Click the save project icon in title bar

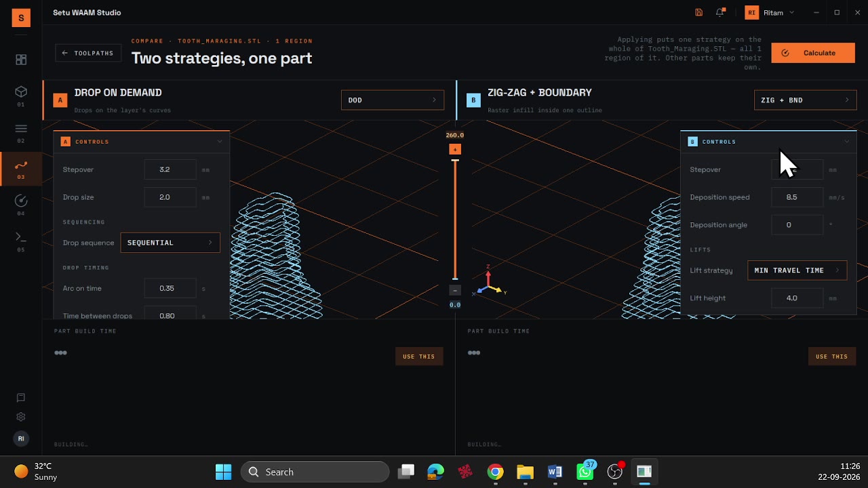(x=699, y=12)
